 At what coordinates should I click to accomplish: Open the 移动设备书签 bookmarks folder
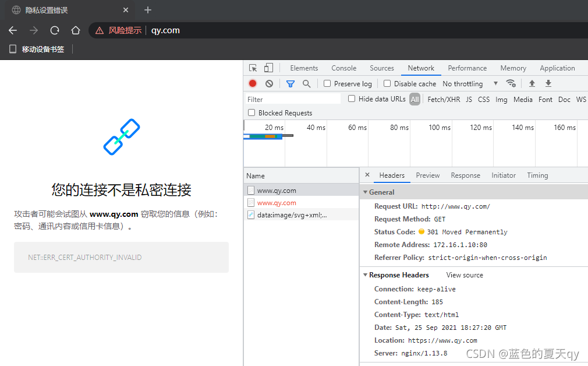(37, 49)
